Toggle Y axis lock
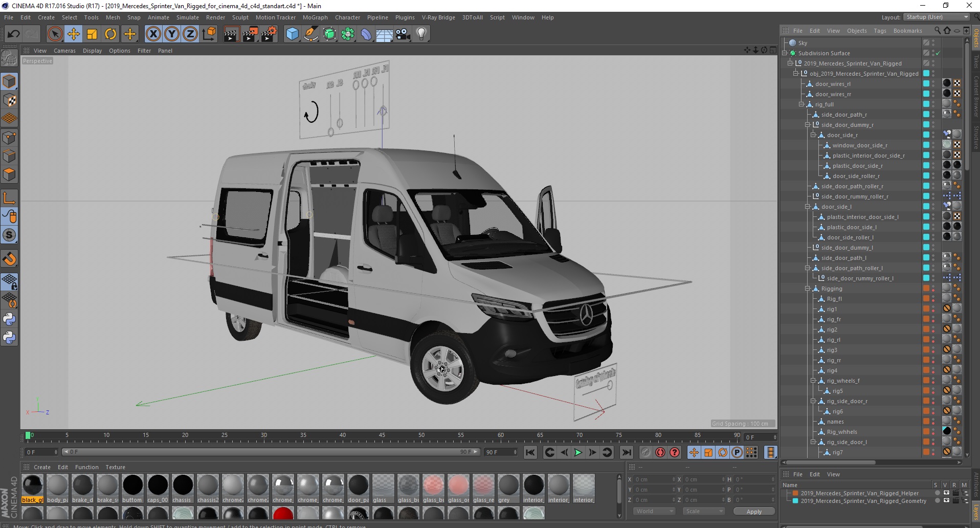Screen dimensions: 980x528 172,34
